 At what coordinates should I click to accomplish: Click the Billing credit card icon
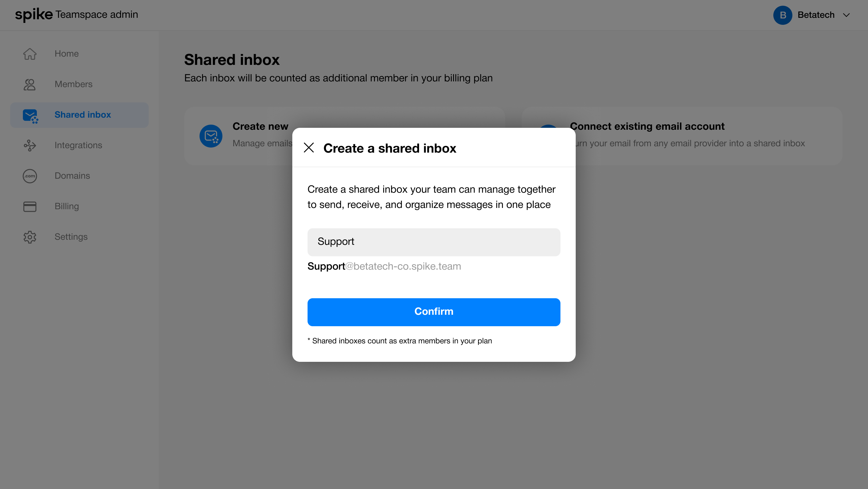(x=30, y=206)
